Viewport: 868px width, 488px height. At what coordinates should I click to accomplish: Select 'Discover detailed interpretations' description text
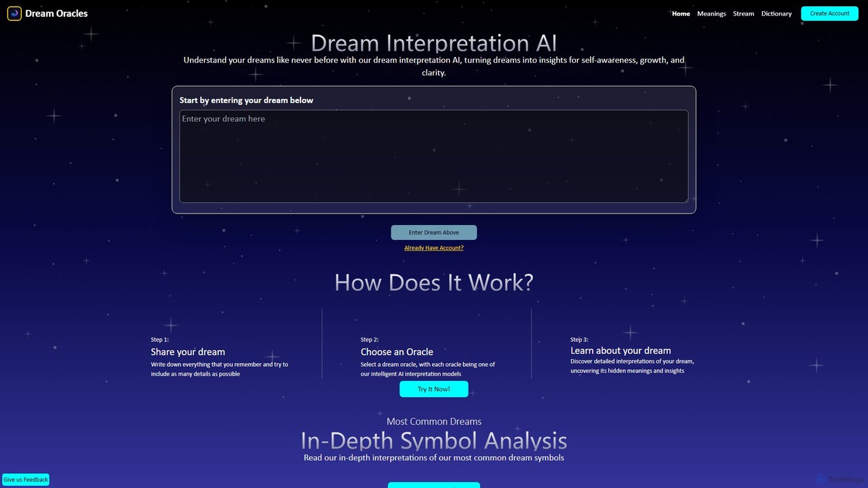click(x=632, y=366)
